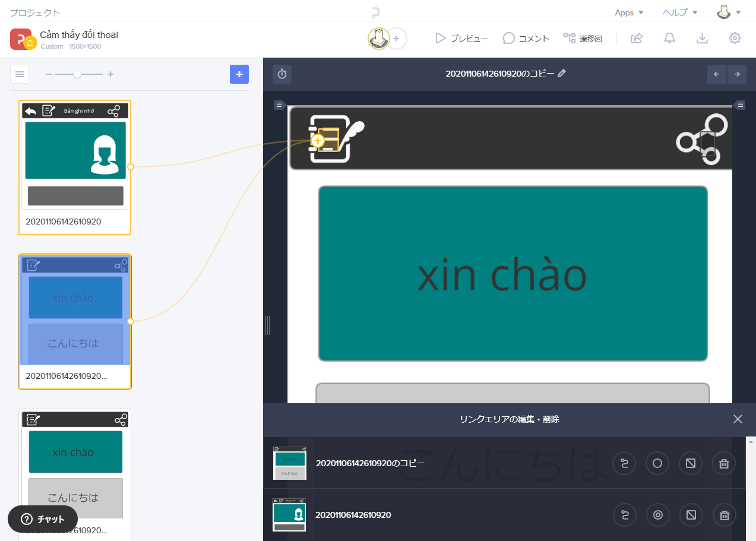Click the share icon in canvas header

tap(703, 140)
